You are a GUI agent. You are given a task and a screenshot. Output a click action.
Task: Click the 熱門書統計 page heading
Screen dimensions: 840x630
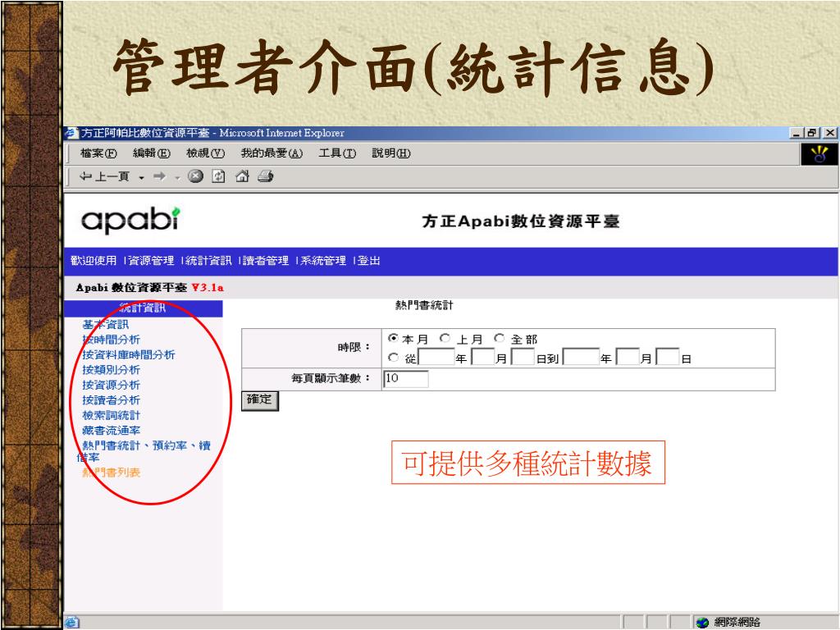coord(424,305)
